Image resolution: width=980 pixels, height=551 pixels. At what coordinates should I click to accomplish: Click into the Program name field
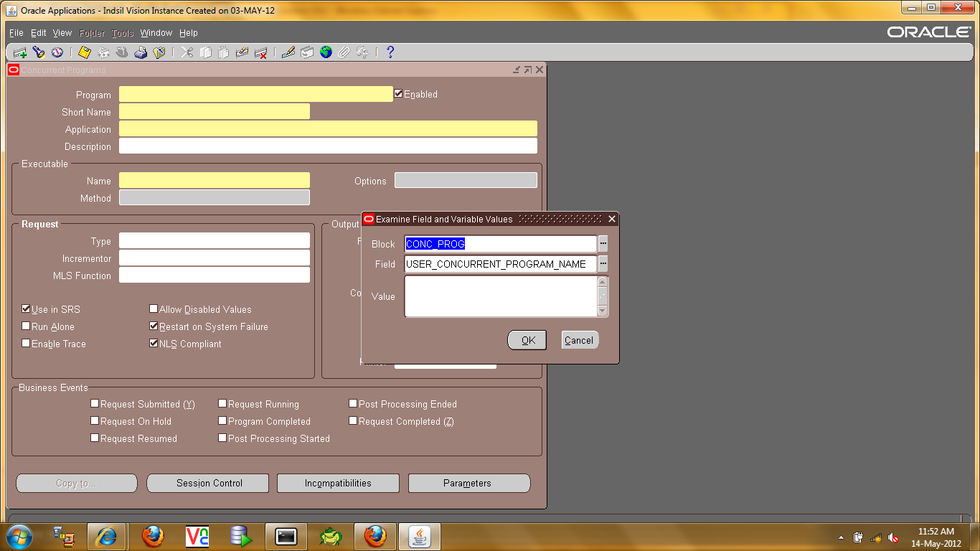(256, 94)
